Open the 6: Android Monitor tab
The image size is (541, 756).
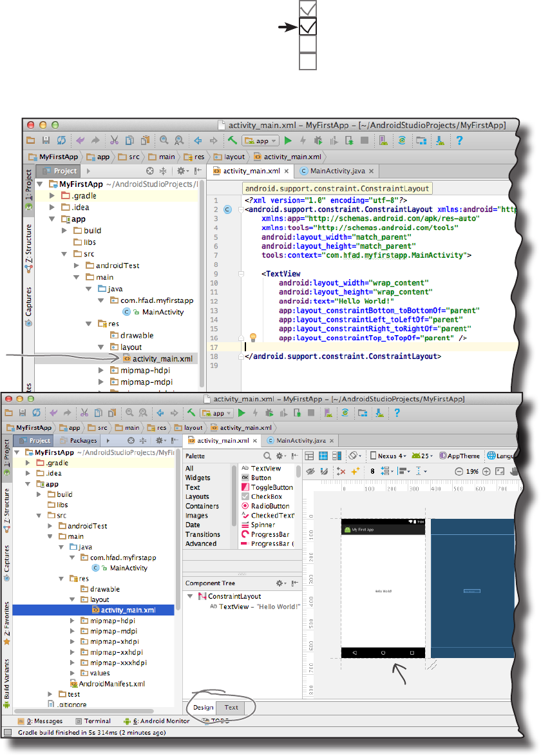click(157, 721)
